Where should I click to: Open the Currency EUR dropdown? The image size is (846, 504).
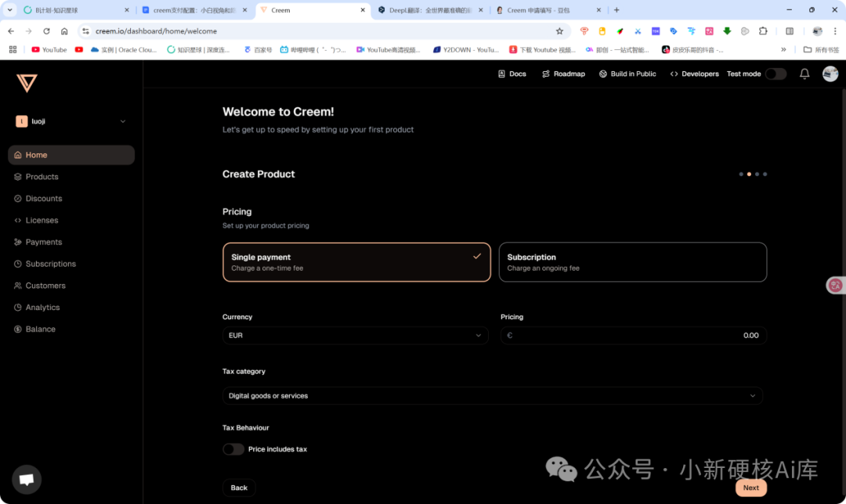point(355,335)
